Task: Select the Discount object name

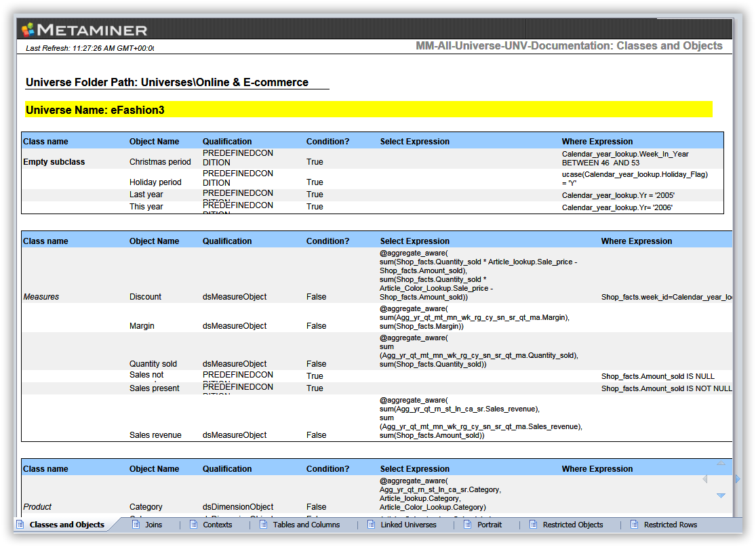Action: tap(145, 297)
